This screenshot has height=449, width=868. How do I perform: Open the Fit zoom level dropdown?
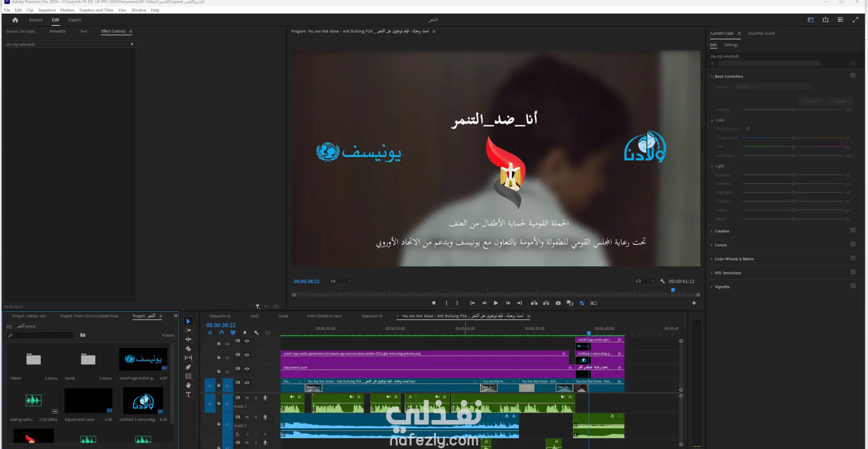(341, 281)
